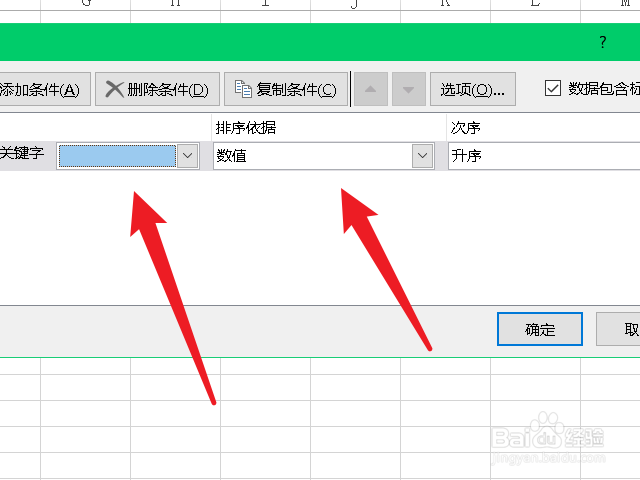Screen dimensions: 640x480
Task: Open the Options (选项) button
Action: 473,89
